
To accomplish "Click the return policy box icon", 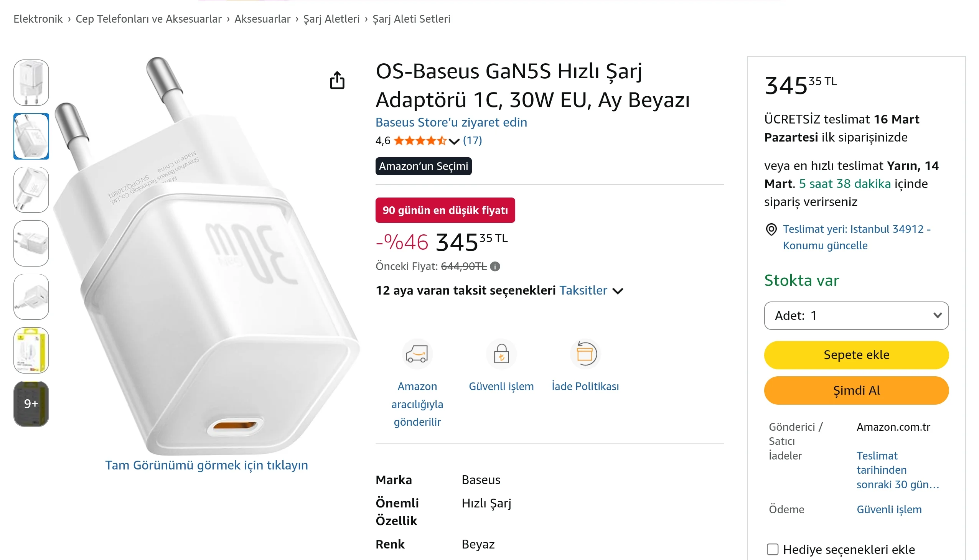I will 585,354.
